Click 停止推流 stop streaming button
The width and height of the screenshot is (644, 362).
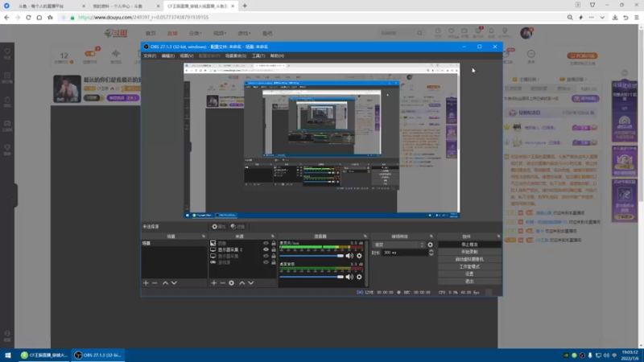coord(469,245)
